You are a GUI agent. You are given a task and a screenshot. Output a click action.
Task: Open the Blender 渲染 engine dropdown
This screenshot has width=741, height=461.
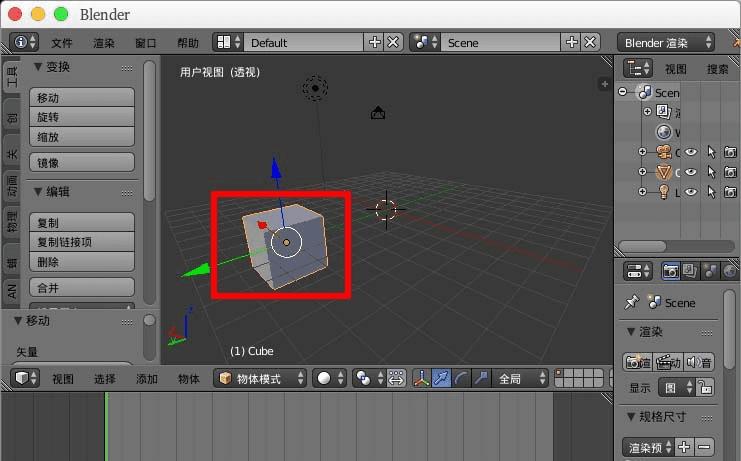point(666,43)
